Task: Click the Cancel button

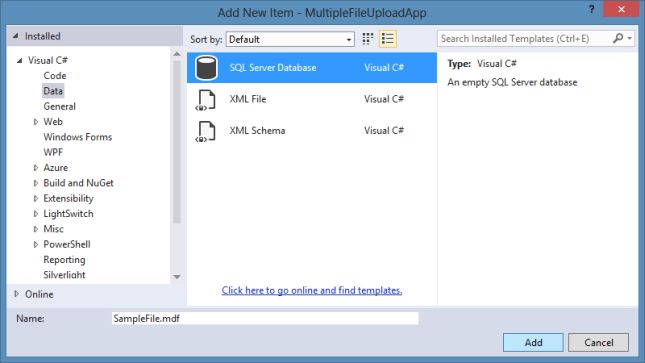Action: click(599, 342)
